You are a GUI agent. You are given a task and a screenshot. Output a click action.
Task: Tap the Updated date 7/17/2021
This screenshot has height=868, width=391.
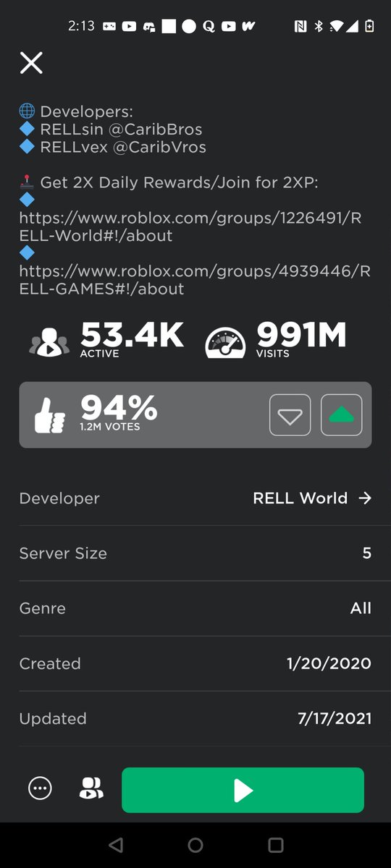click(x=335, y=718)
